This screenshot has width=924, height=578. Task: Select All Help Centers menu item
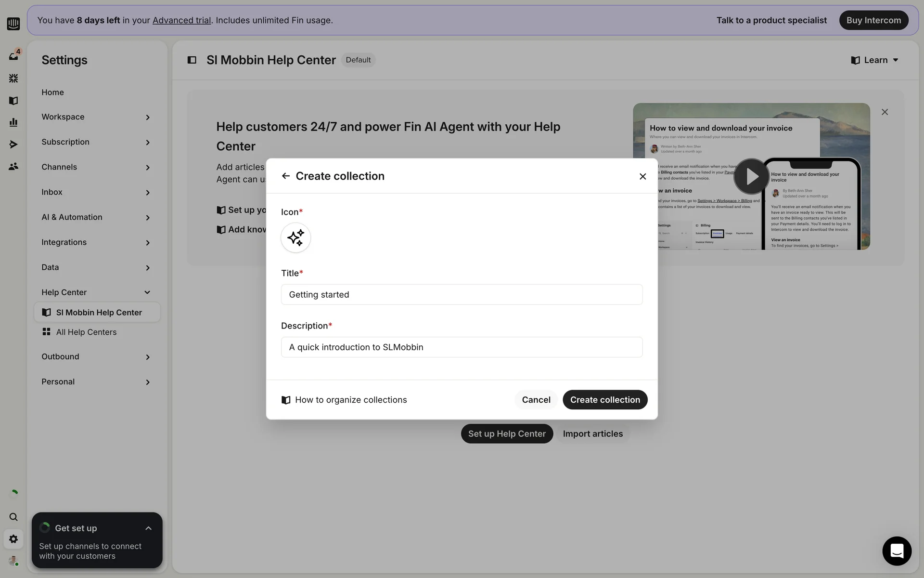[86, 332]
